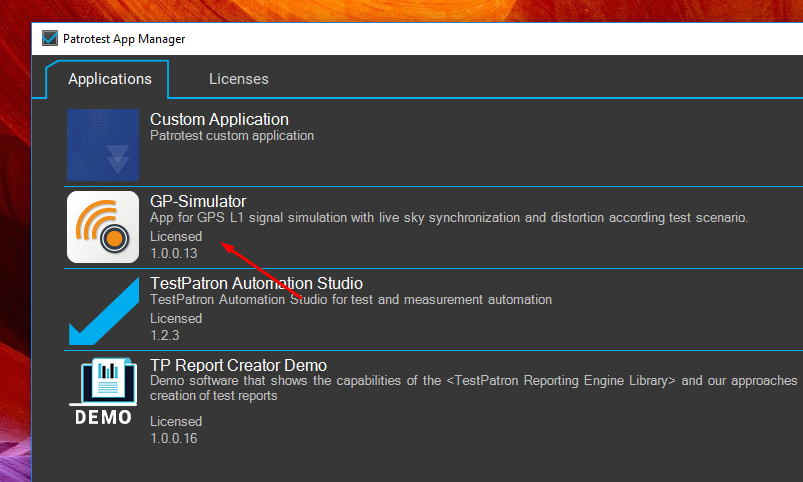Click the 'Patrotest custom application' description text
This screenshot has width=803, height=482.
point(232,136)
